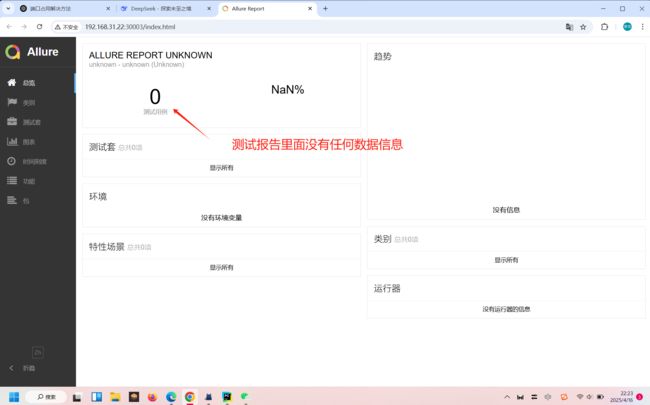This screenshot has height=405, width=650.
Task: Open the Windows Start menu
Action: [x=14, y=397]
